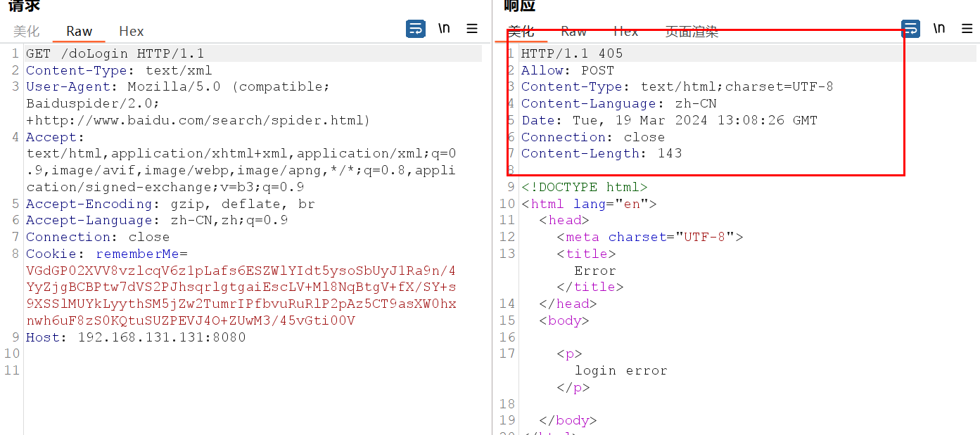The height and width of the screenshot is (435, 980).
Task: Open the request Hex tab
Action: pyautogui.click(x=131, y=31)
